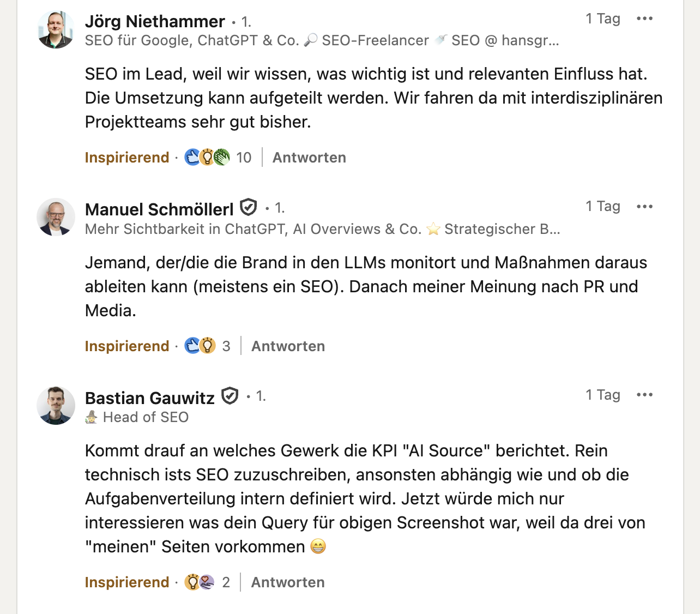Reply to Jörg Niethammer's comment
Viewport: 700px width, 614px height.
(x=309, y=158)
